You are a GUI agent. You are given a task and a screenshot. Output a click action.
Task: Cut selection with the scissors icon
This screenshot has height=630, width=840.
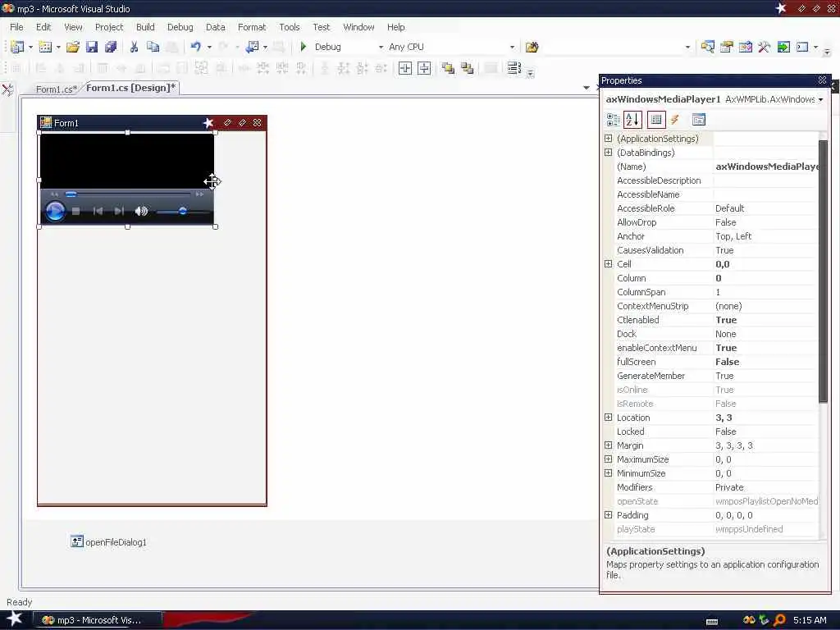[x=134, y=47]
